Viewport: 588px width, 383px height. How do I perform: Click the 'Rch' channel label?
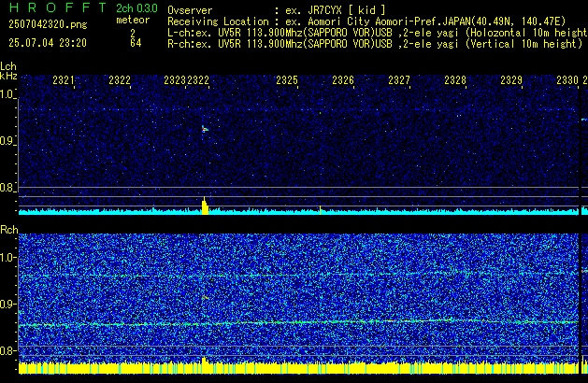tap(9, 230)
